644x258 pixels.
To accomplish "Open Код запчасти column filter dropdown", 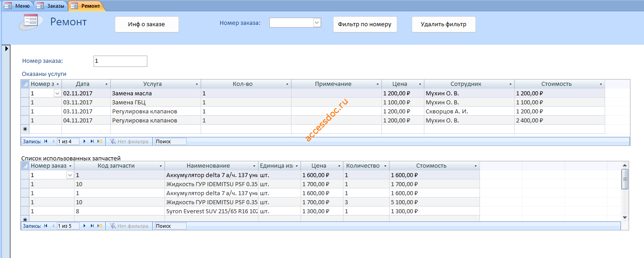I will click(161, 166).
